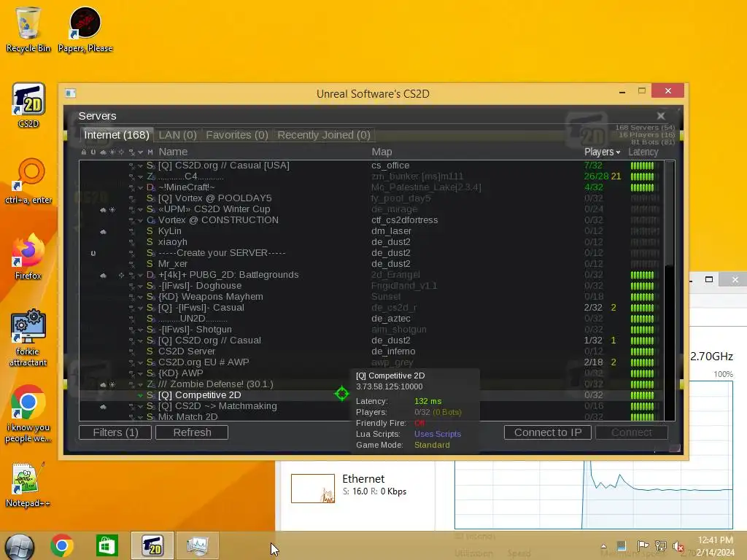Image resolution: width=747 pixels, height=560 pixels.
Task: Open the Favorites (0) tab
Action: [237, 135]
